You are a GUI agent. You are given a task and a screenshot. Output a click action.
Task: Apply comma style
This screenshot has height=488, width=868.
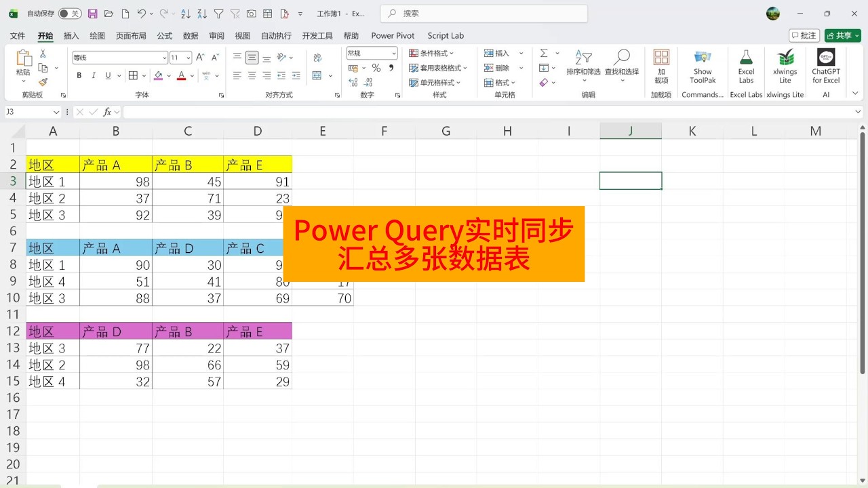pyautogui.click(x=392, y=68)
